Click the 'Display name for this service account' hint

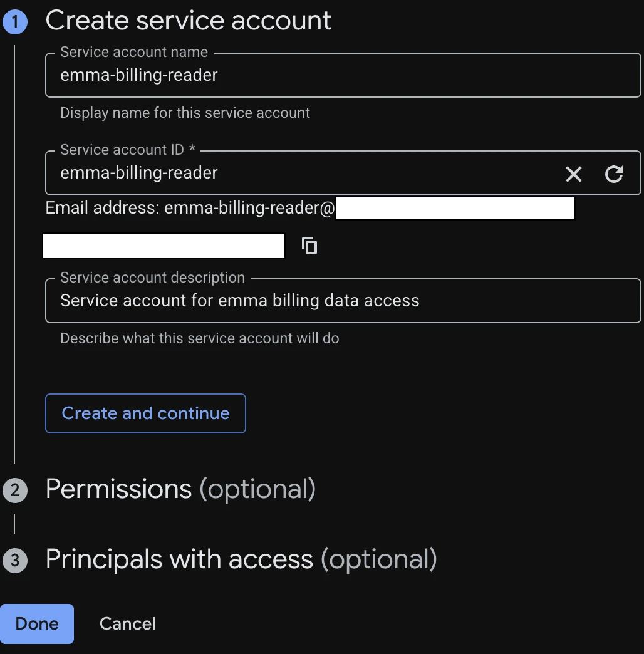(x=185, y=113)
